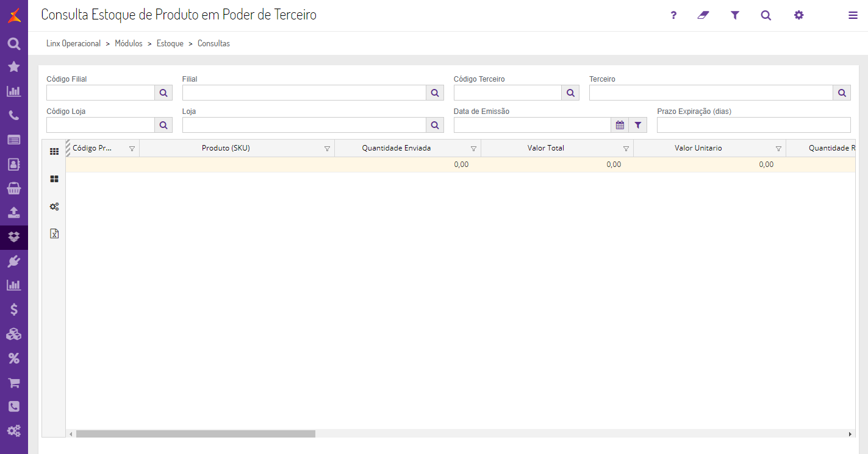Open the Loja lookup search button
This screenshot has width=868, height=454.
435,125
